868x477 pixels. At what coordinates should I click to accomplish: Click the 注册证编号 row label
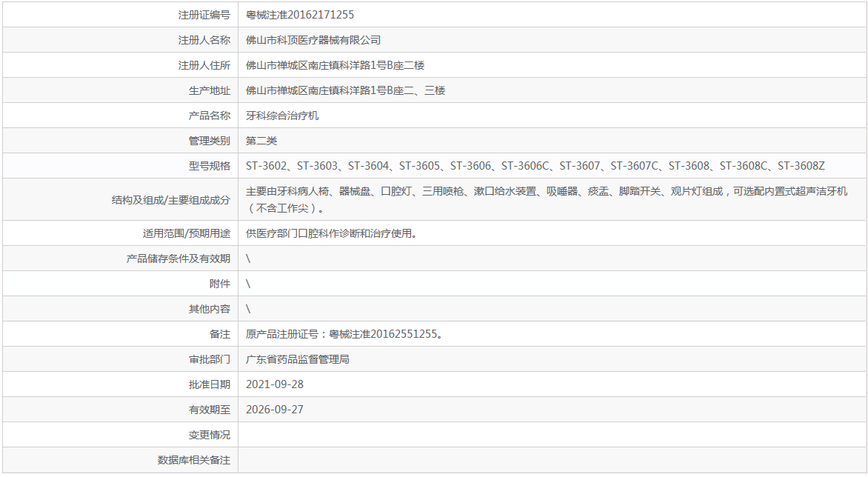[210, 14]
